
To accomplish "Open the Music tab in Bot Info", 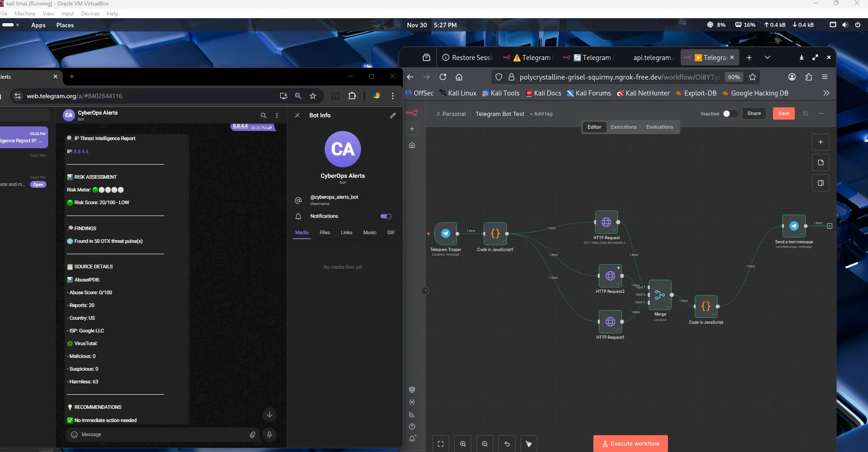I will click(x=370, y=232).
